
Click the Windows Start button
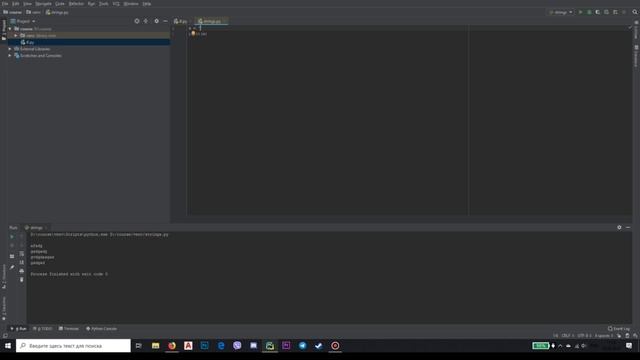click(x=8, y=346)
